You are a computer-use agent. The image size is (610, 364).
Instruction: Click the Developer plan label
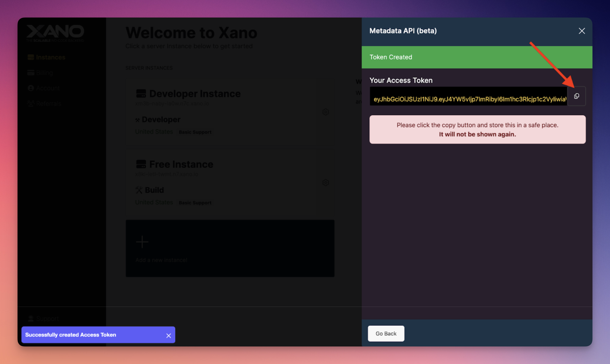pyautogui.click(x=161, y=119)
